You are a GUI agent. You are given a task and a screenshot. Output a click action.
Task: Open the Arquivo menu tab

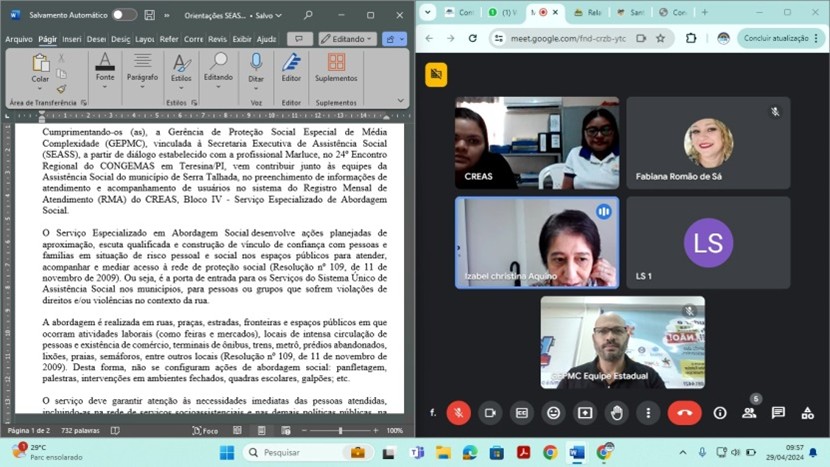(19, 39)
